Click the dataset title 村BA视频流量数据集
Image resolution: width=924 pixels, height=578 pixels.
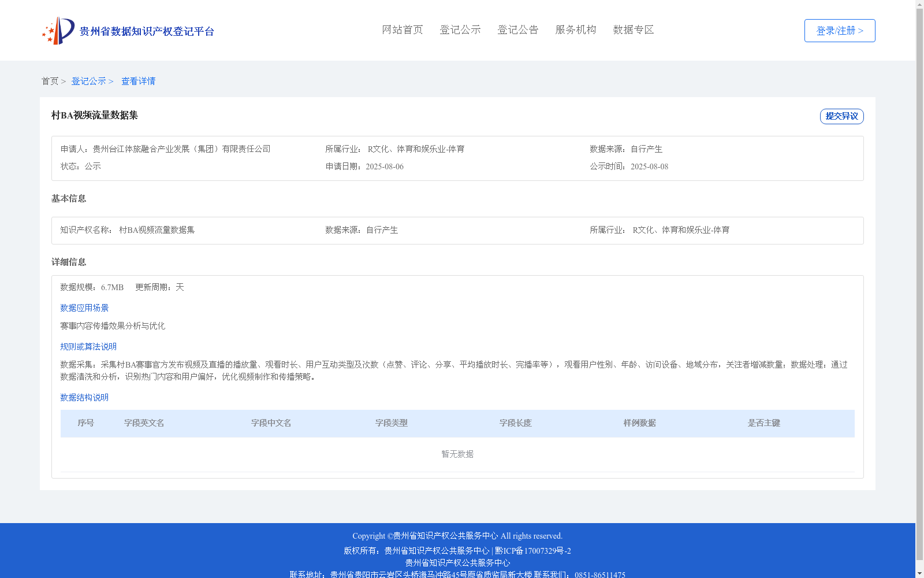[x=96, y=115]
